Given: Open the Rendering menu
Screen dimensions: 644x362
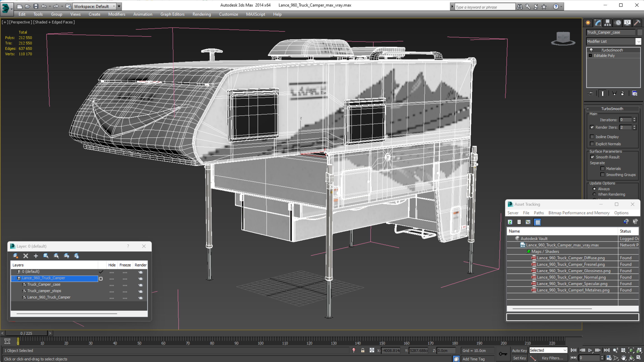Looking at the screenshot, I should (x=202, y=14).
